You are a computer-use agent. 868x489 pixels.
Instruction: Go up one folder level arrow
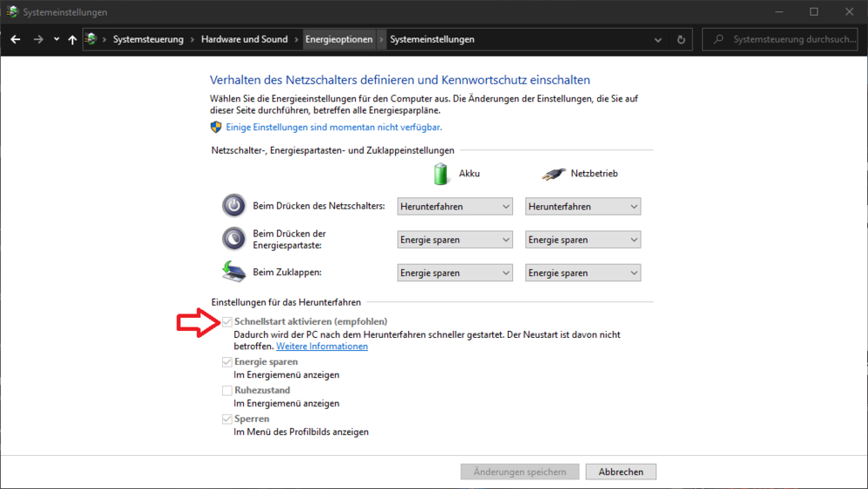[x=72, y=39]
